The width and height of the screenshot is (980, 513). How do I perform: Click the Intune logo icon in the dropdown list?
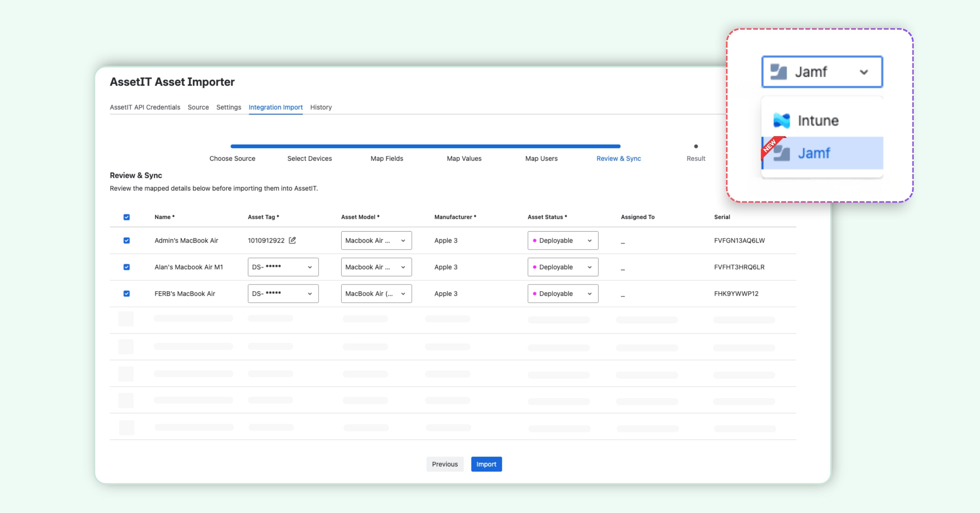pyautogui.click(x=781, y=121)
